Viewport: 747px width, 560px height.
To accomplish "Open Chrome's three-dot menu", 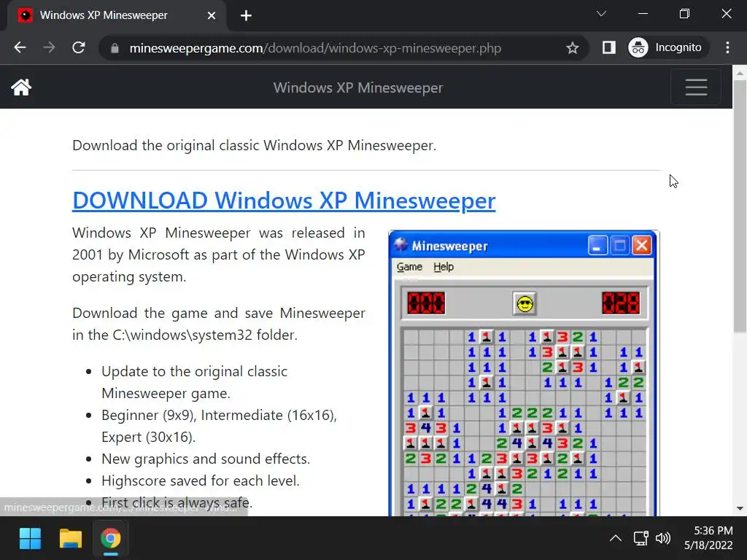I will [727, 47].
